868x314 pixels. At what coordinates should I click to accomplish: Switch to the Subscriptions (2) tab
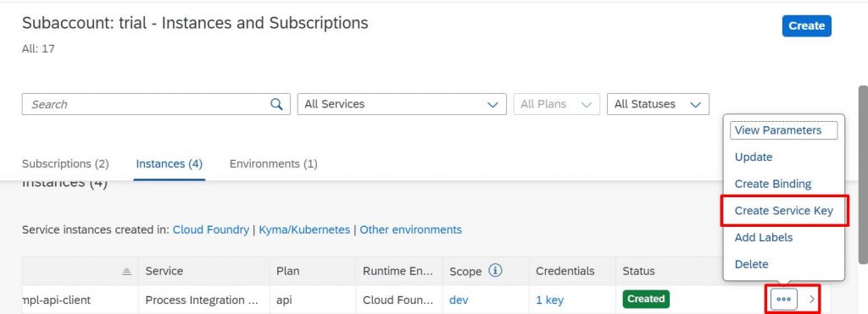65,163
